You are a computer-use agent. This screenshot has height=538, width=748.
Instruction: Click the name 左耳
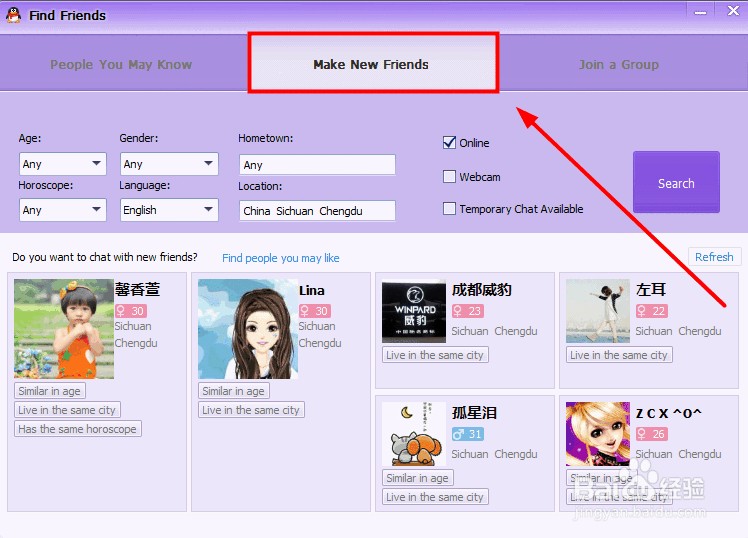click(651, 290)
